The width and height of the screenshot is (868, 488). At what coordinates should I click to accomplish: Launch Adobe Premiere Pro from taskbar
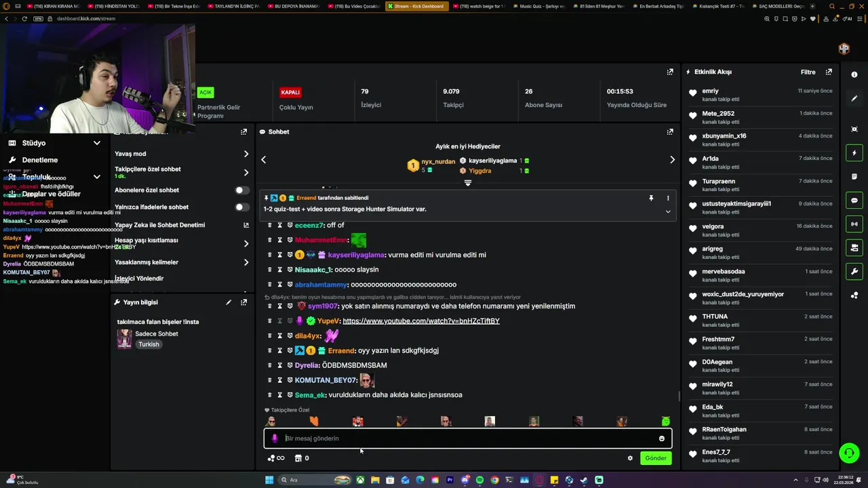tap(450, 480)
